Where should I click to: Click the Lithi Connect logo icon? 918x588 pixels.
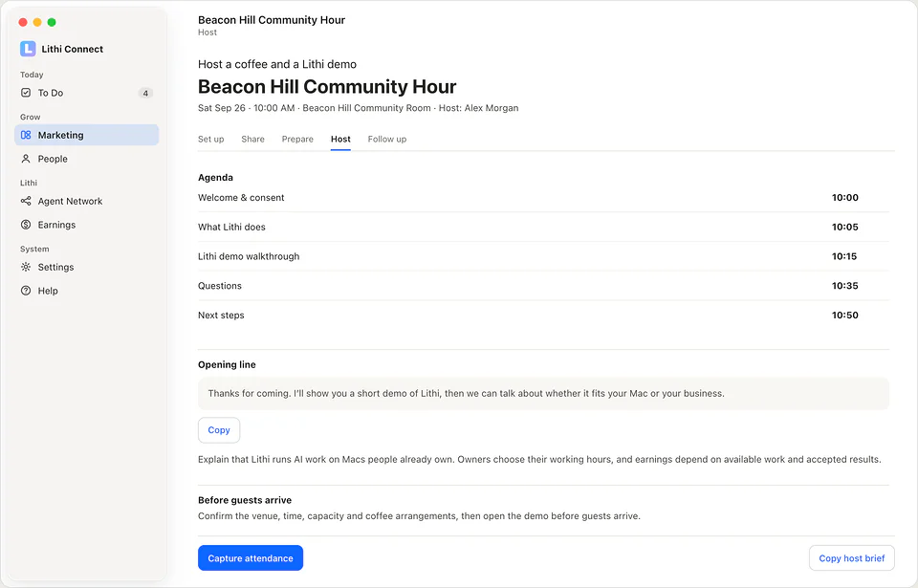(x=28, y=49)
